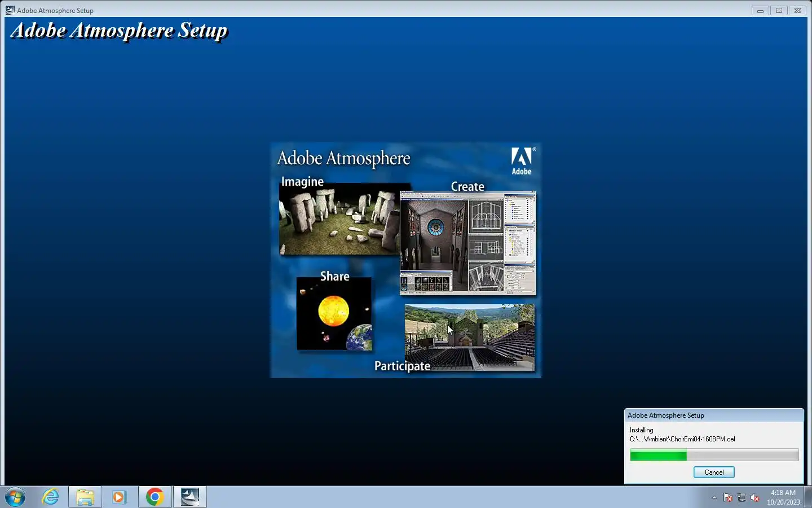812x508 pixels.
Task: Open Windows Explorer folder icon in taskbar
Action: point(85,497)
